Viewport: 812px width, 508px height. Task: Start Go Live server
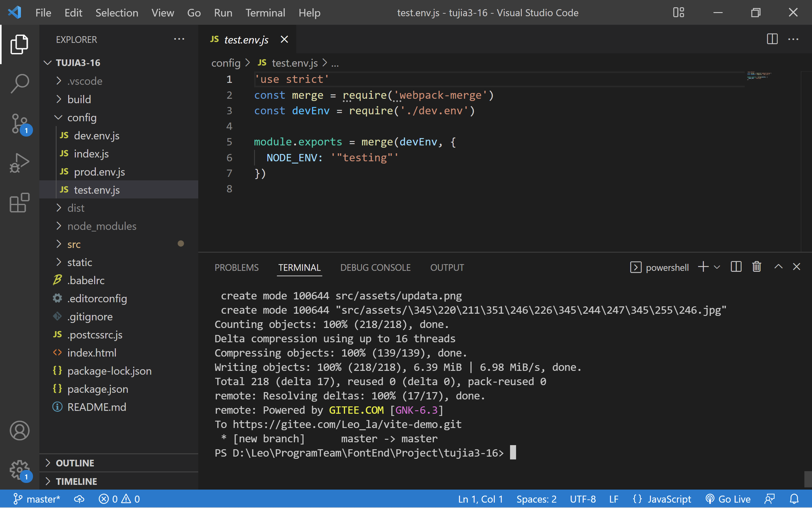click(x=728, y=499)
